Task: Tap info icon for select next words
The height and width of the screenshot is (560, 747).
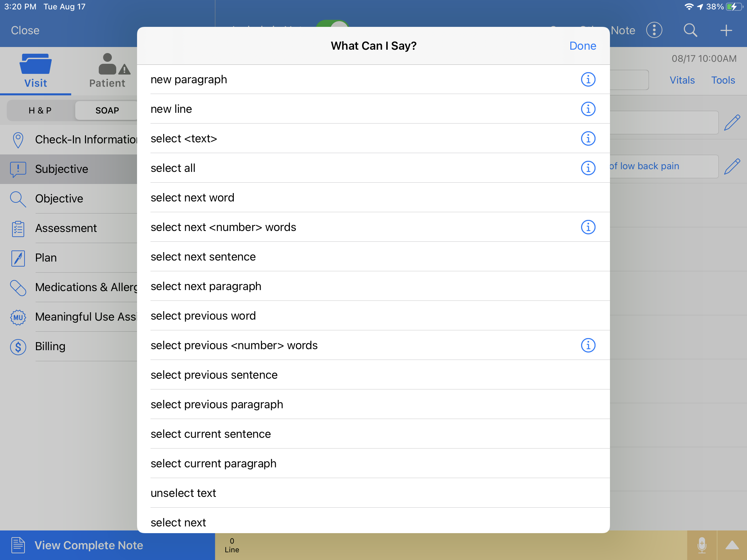Action: [587, 227]
